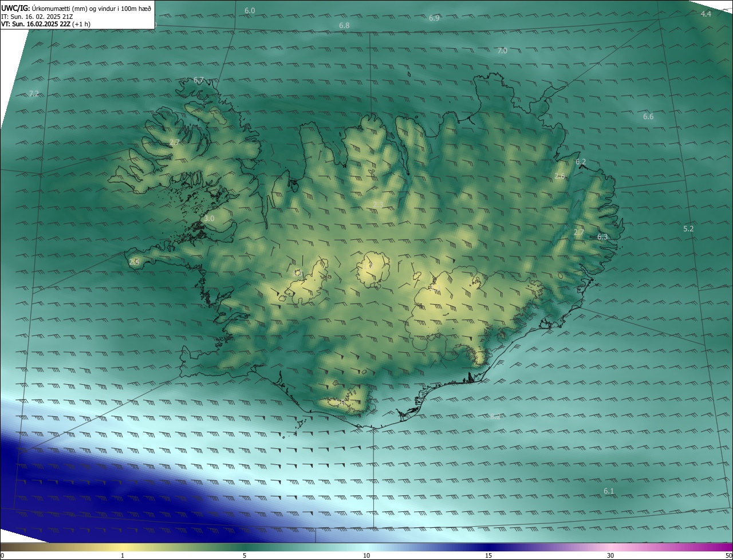Click the 3.0 value label
The height and width of the screenshot is (560, 733).
(x=209, y=219)
